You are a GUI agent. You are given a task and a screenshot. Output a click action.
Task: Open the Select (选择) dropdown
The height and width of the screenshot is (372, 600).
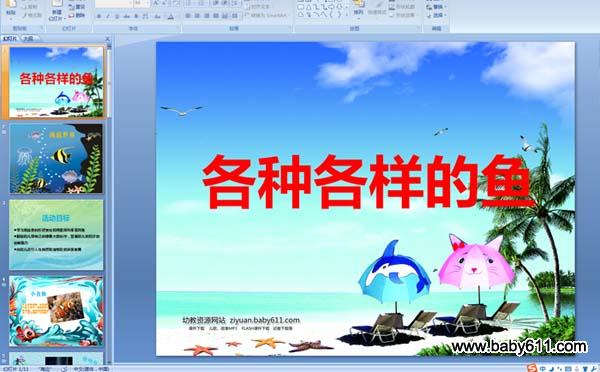point(436,15)
